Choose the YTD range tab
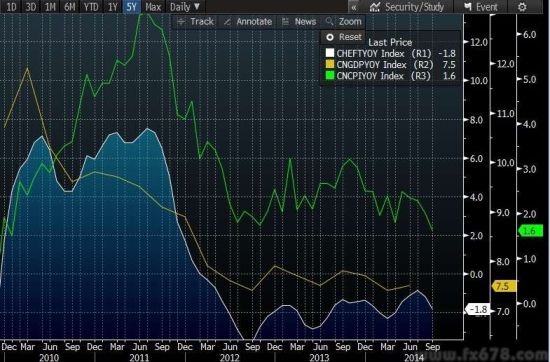The image size is (550, 362). 91,7
